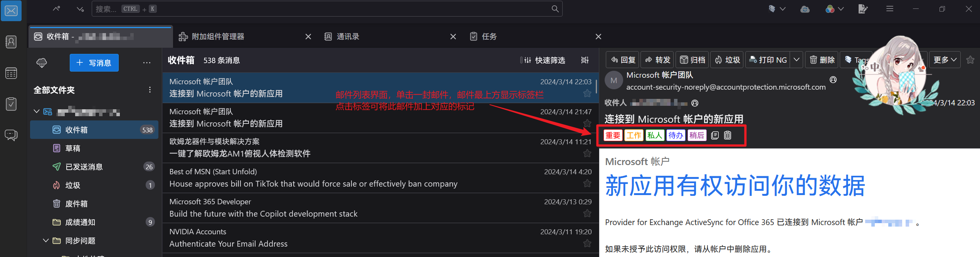Image resolution: width=980 pixels, height=257 pixels.
Task: Open the 更多 dropdown menu
Action: 945,60
